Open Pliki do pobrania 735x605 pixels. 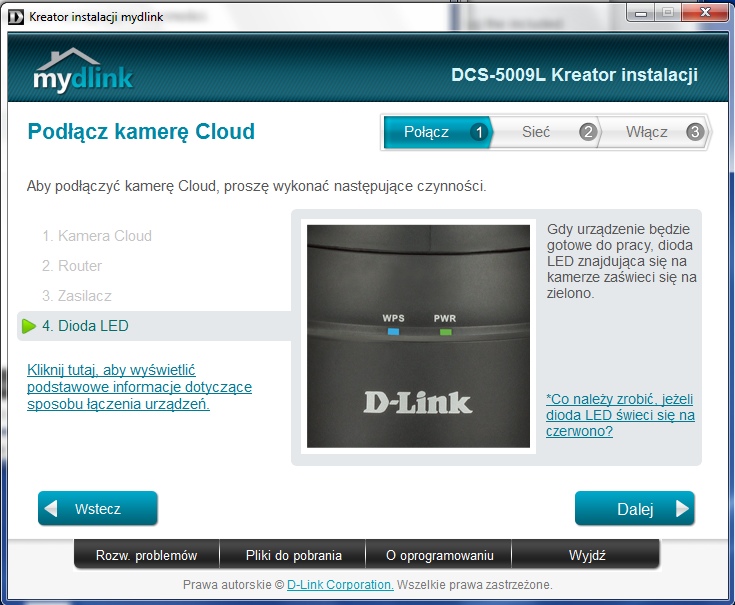point(293,555)
